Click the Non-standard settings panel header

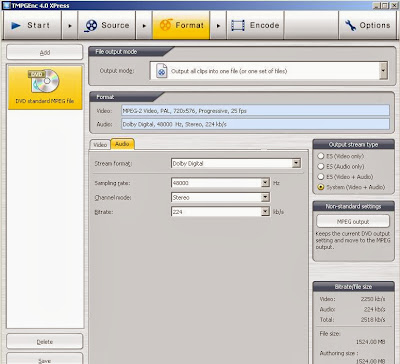[x=353, y=206]
